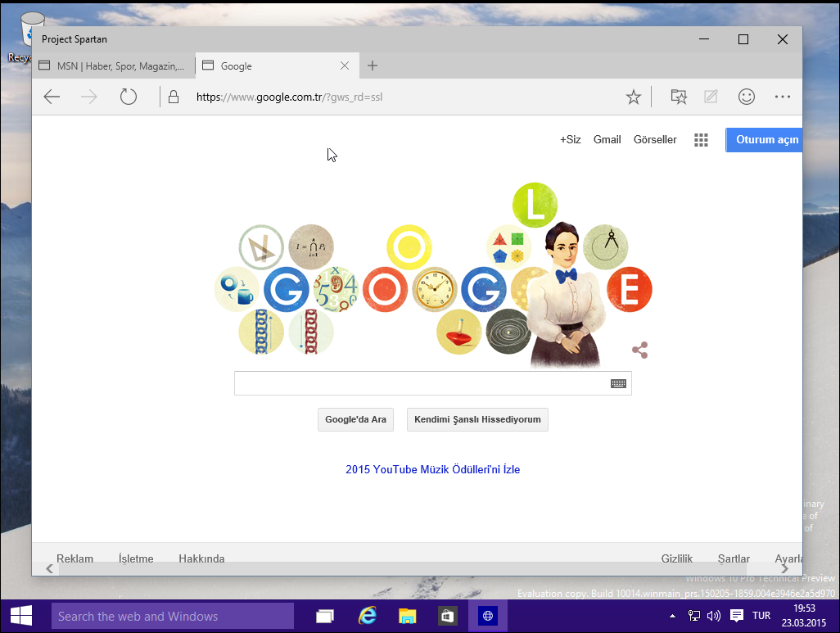840x633 pixels.
Task: Open Google apps grid icon
Action: click(701, 140)
